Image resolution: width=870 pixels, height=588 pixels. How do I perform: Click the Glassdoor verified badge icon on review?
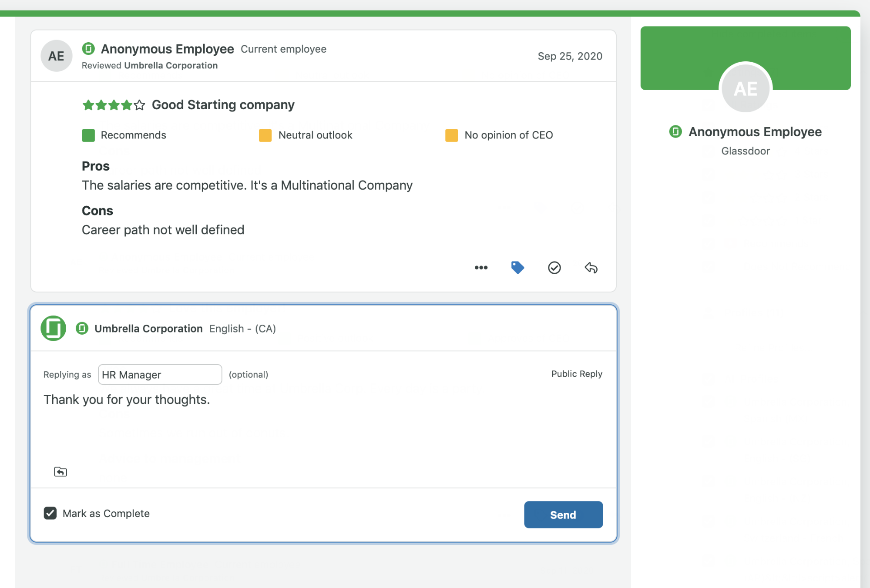(87, 48)
